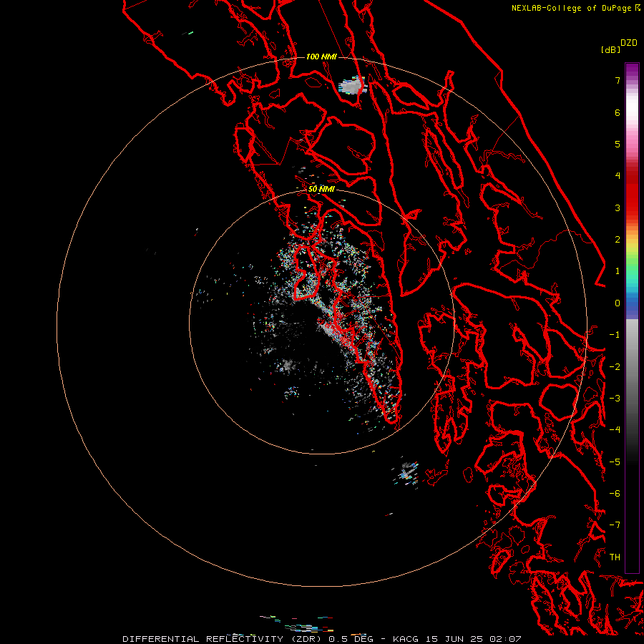
Task: Click the -1 value on the color scale
Action: pyautogui.click(x=615, y=335)
